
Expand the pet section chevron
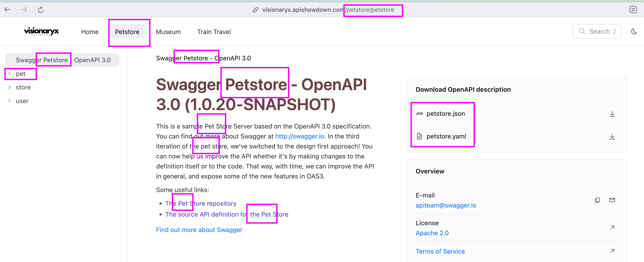[10, 74]
